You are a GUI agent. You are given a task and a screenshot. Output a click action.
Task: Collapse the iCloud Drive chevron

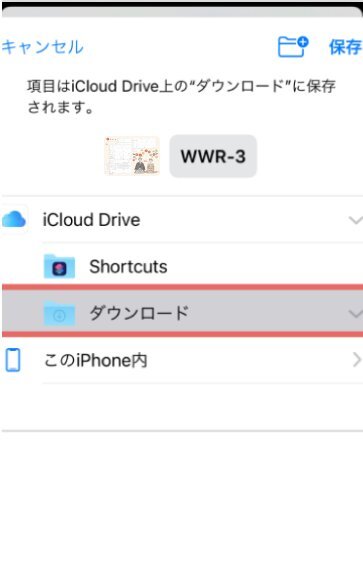[x=355, y=220]
